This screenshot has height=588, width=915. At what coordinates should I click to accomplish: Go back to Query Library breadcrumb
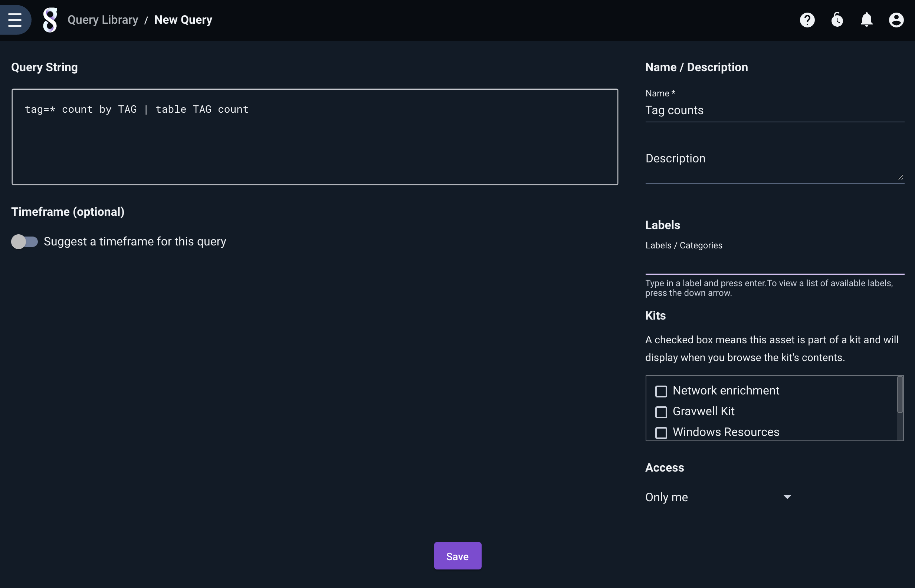pos(103,20)
